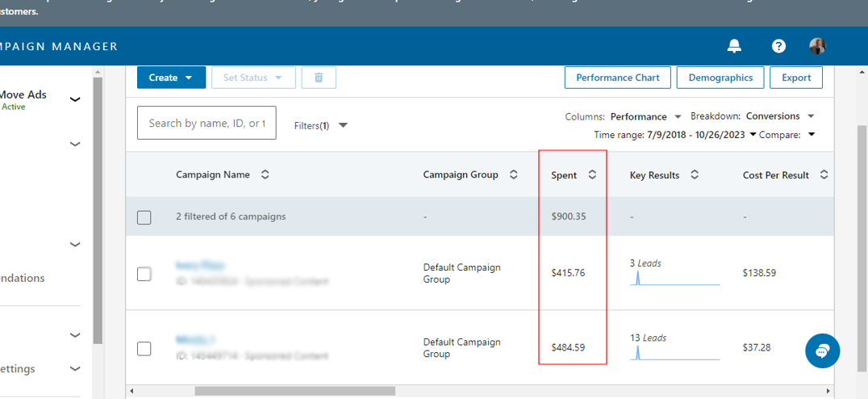Viewport: 868px width, 399px height.
Task: Click the Demographics button
Action: (x=720, y=78)
